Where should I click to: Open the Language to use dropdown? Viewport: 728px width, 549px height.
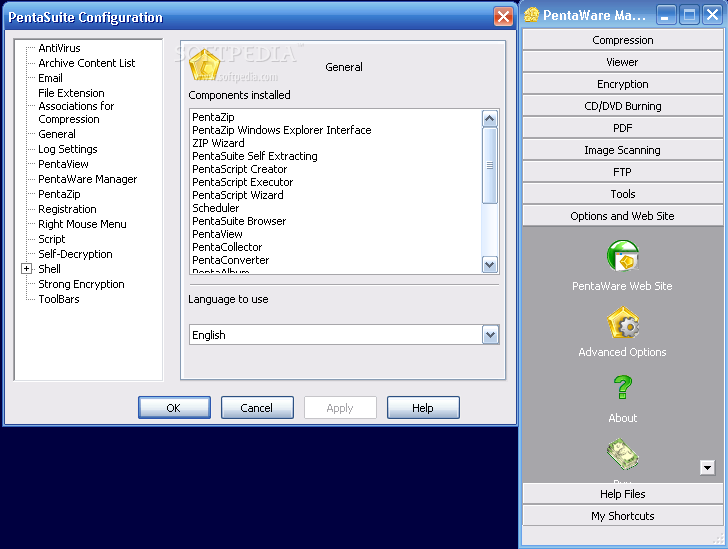coord(490,335)
